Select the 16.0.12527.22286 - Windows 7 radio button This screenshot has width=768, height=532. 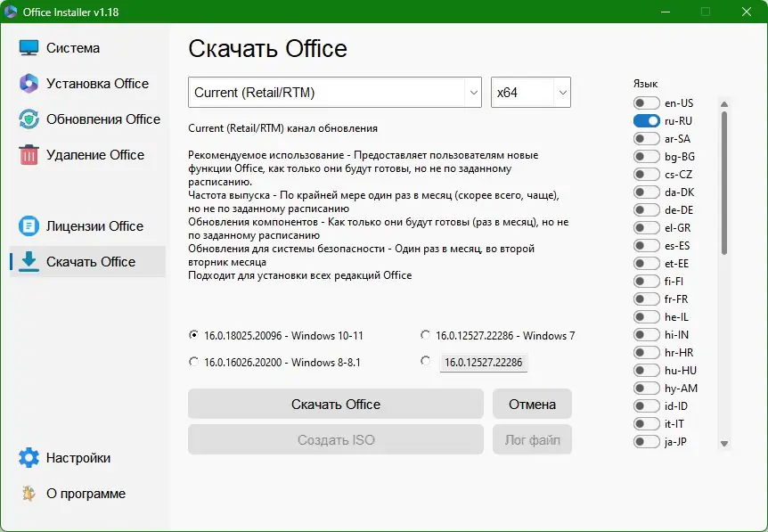click(x=426, y=335)
